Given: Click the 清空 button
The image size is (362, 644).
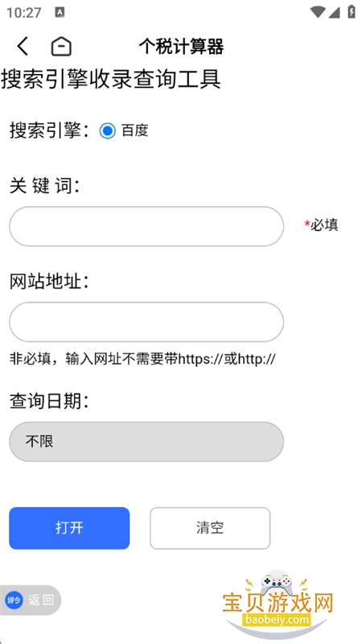Looking at the screenshot, I should (210, 528).
